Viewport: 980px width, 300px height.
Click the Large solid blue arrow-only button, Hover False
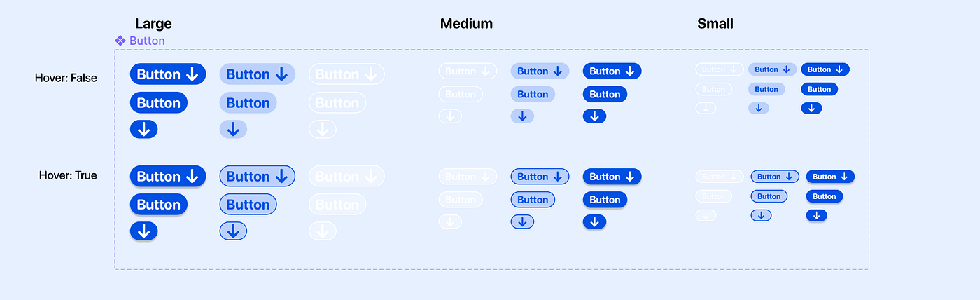(143, 129)
